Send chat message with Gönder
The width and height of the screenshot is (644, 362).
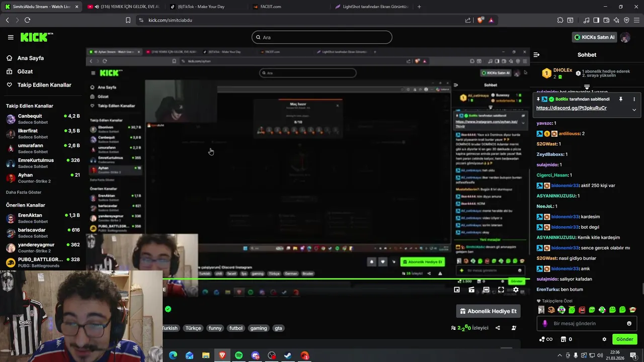click(624, 339)
